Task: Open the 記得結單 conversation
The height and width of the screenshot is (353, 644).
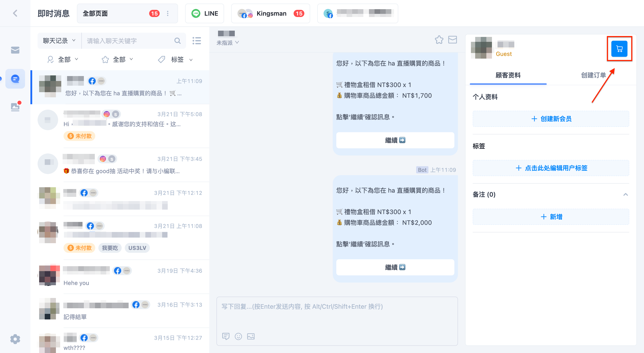Action: coord(120,311)
